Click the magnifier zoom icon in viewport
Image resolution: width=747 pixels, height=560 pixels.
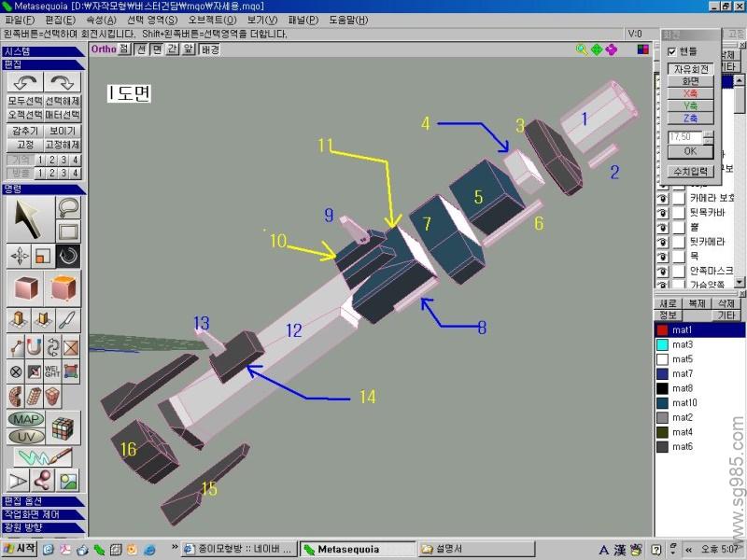tap(582, 49)
